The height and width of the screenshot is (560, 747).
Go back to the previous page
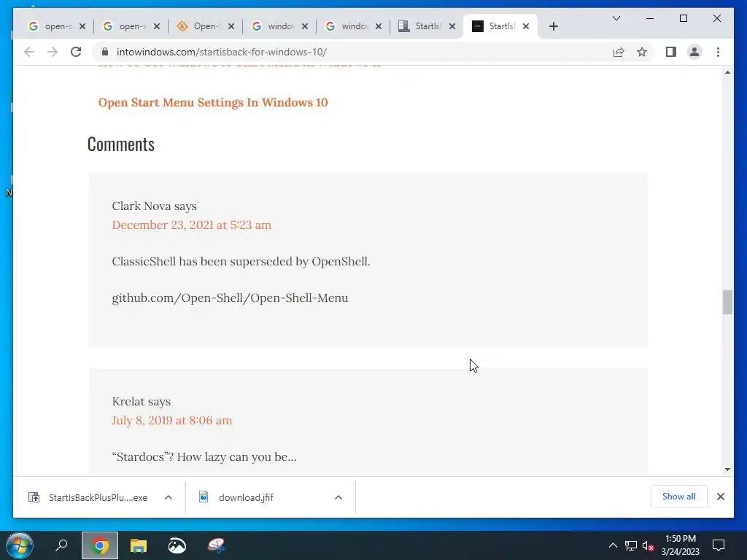tap(29, 52)
